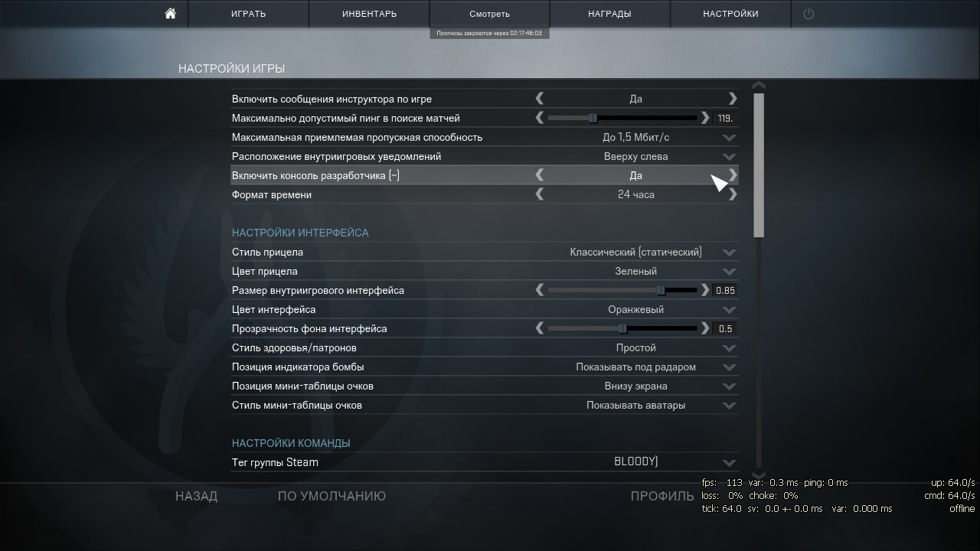980x551 pixels.
Task: Left arrow for 'Формат времени'
Action: pyautogui.click(x=540, y=194)
